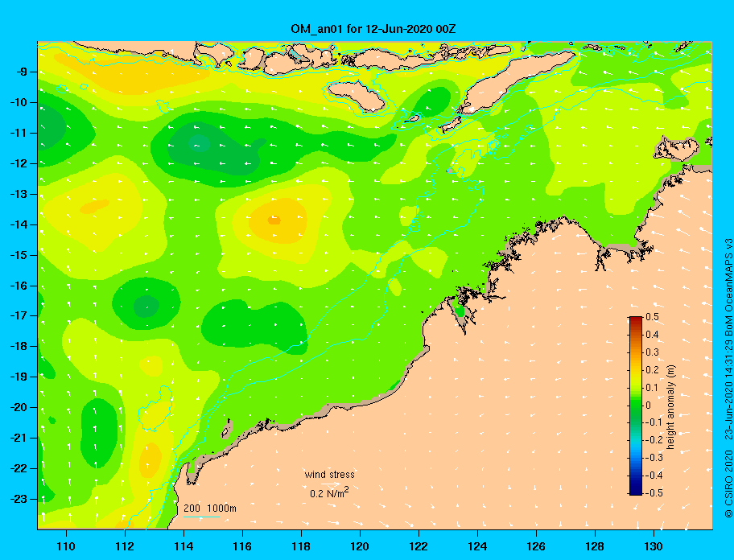
Task: Click longitude axis label 126
Action: click(x=536, y=546)
